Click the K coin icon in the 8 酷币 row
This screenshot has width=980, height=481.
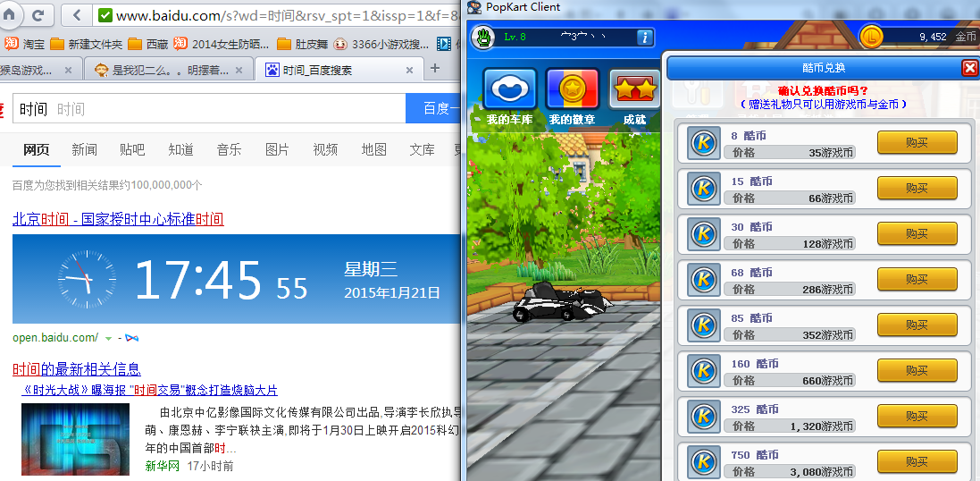(x=704, y=143)
